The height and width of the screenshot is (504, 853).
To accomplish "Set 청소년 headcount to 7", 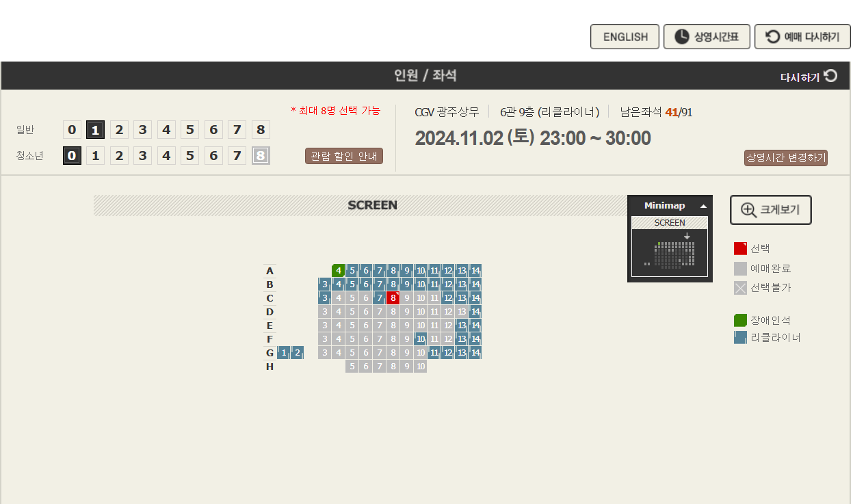I will [x=237, y=156].
